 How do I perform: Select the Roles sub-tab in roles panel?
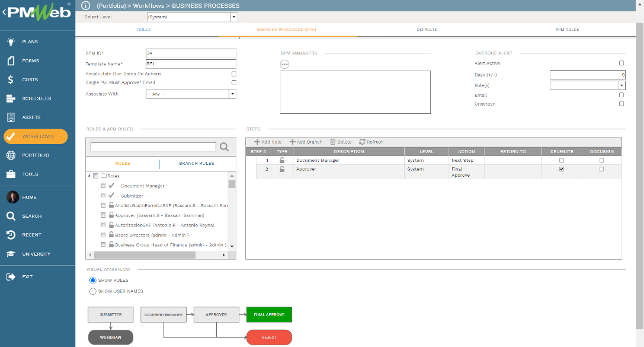(123, 163)
